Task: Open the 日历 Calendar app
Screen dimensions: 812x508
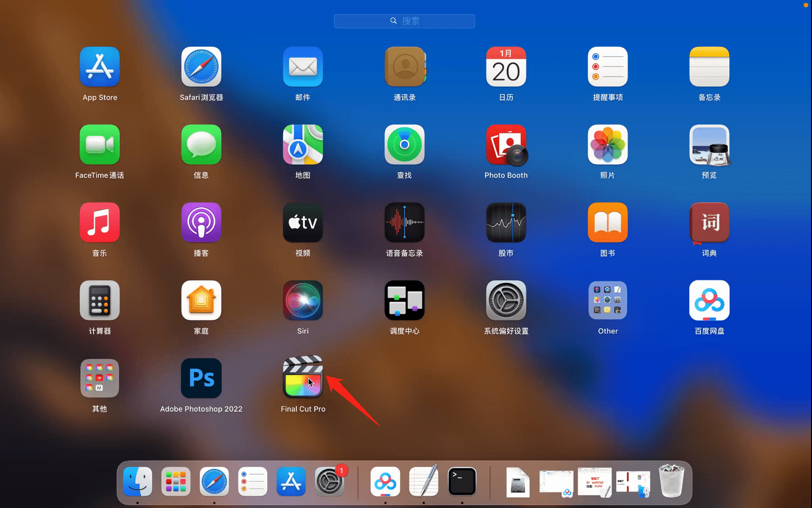Action: click(506, 67)
